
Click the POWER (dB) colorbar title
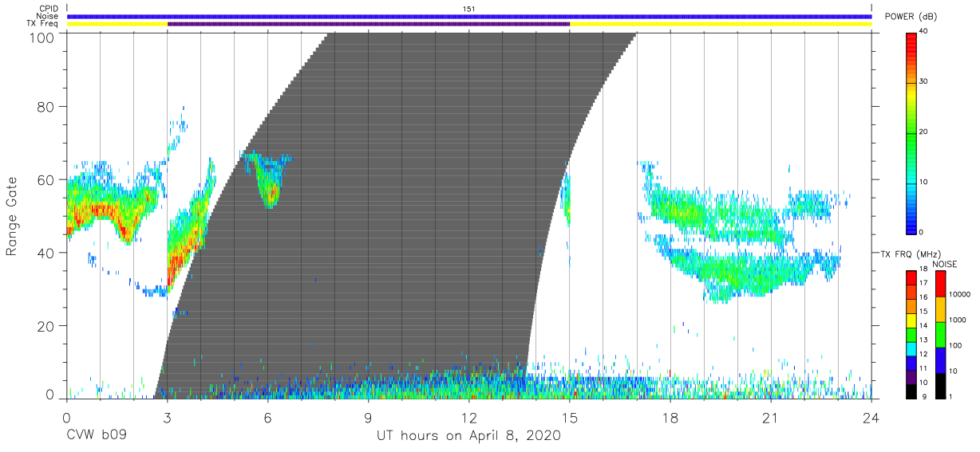coord(911,17)
